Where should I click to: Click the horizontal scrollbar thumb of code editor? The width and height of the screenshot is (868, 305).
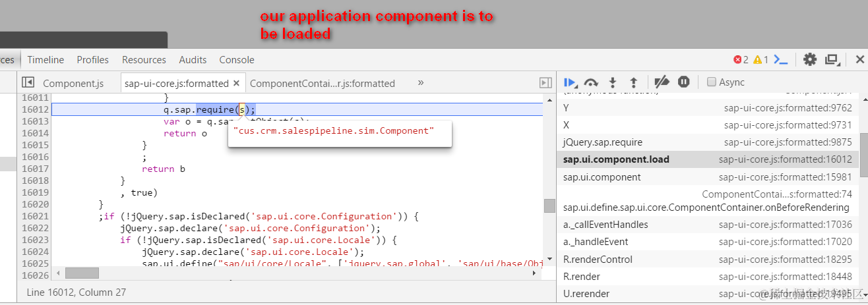82,273
